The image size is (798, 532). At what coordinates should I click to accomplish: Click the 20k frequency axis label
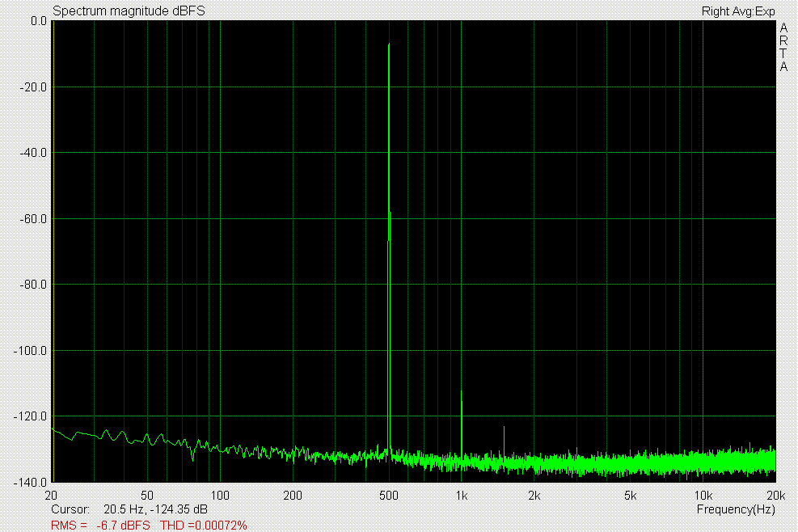pos(775,496)
